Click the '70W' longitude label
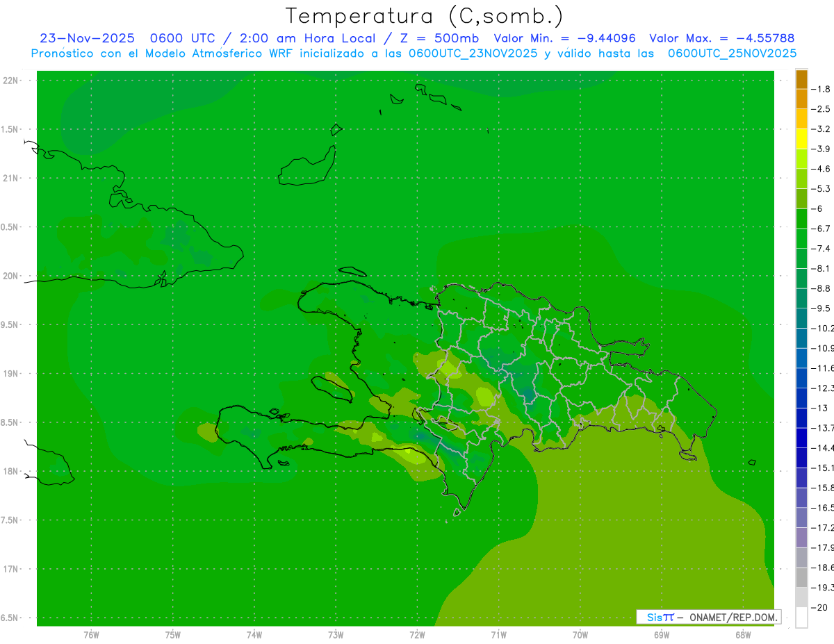This screenshot has width=834, height=644. coord(580,634)
